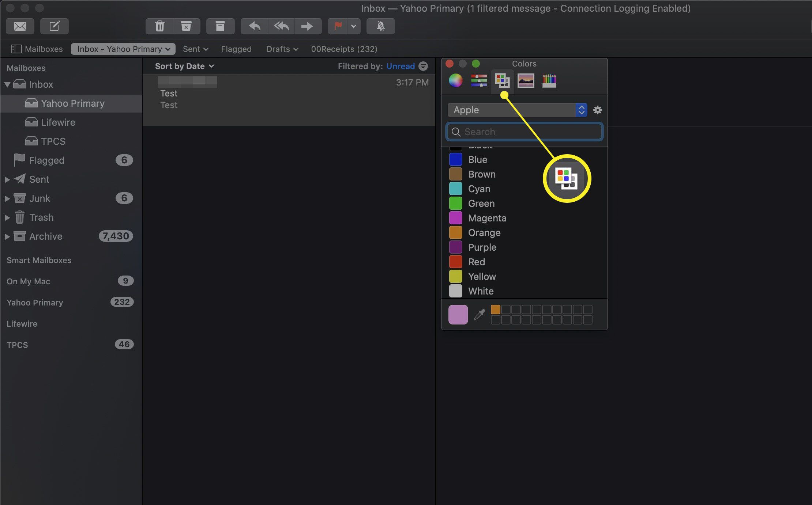Open the flag color dropdown arrow

[354, 26]
